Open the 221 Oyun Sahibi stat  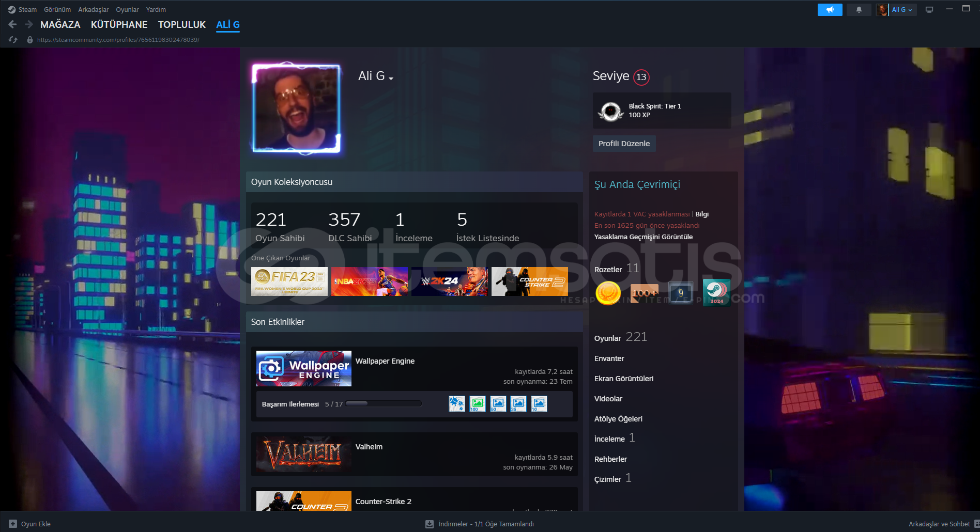(x=280, y=227)
